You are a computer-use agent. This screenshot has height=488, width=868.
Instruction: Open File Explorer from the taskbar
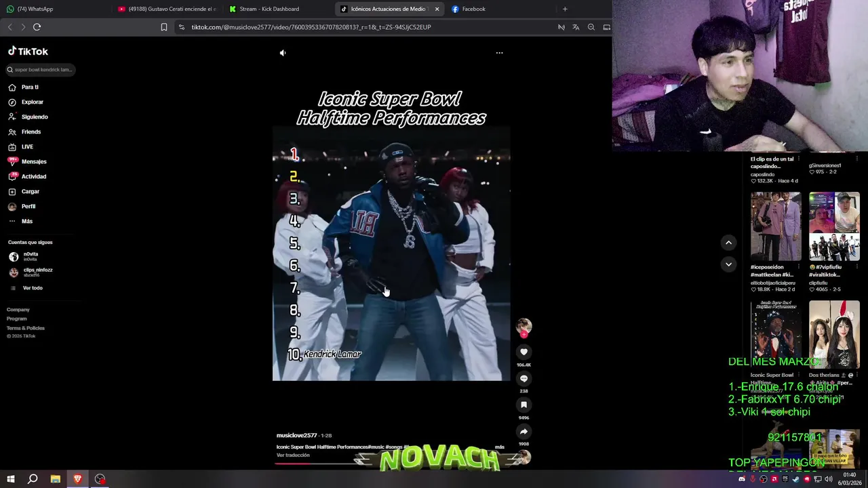(55, 479)
